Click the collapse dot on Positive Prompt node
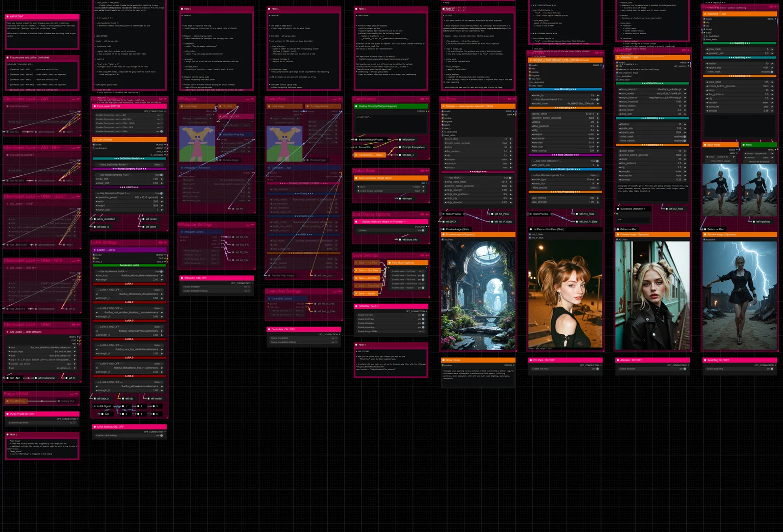The height and width of the screenshot is (532, 783). [x=356, y=107]
